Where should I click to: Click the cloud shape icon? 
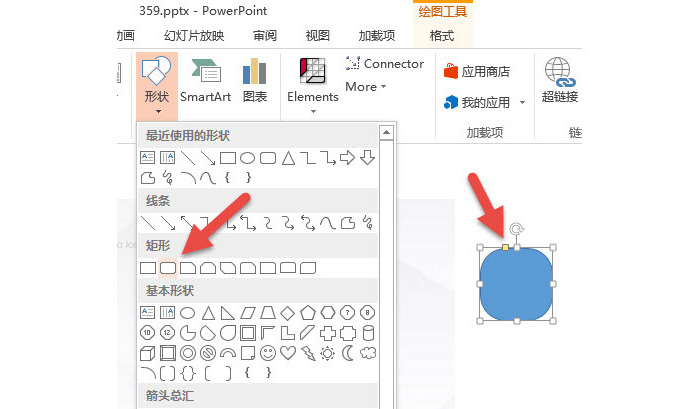(x=368, y=353)
